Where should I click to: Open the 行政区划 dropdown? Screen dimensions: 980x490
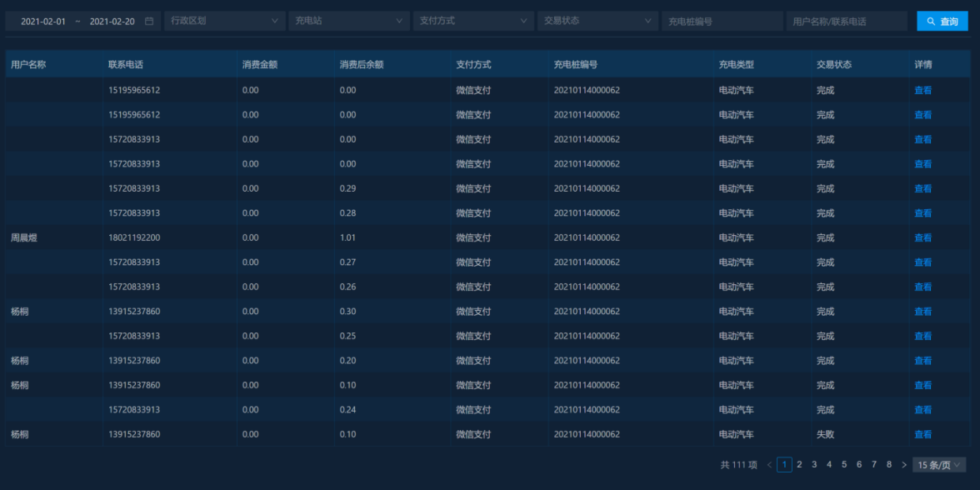point(223,21)
